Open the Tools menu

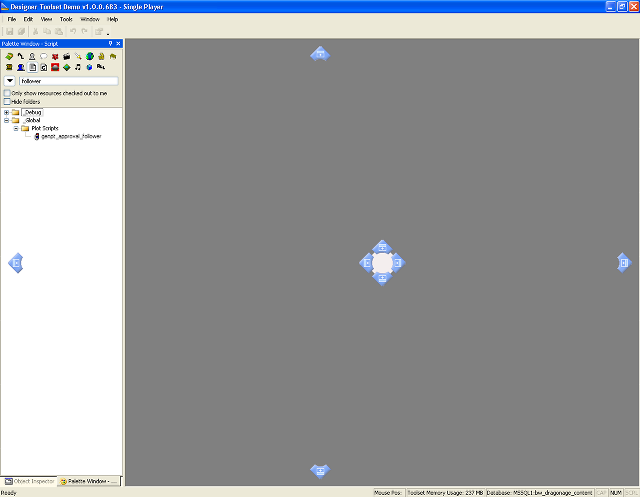pyautogui.click(x=66, y=19)
